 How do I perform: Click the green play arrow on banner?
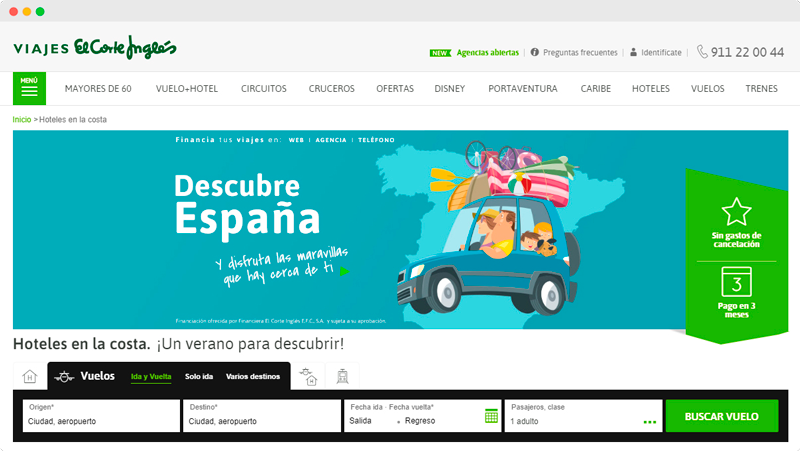pyautogui.click(x=345, y=271)
